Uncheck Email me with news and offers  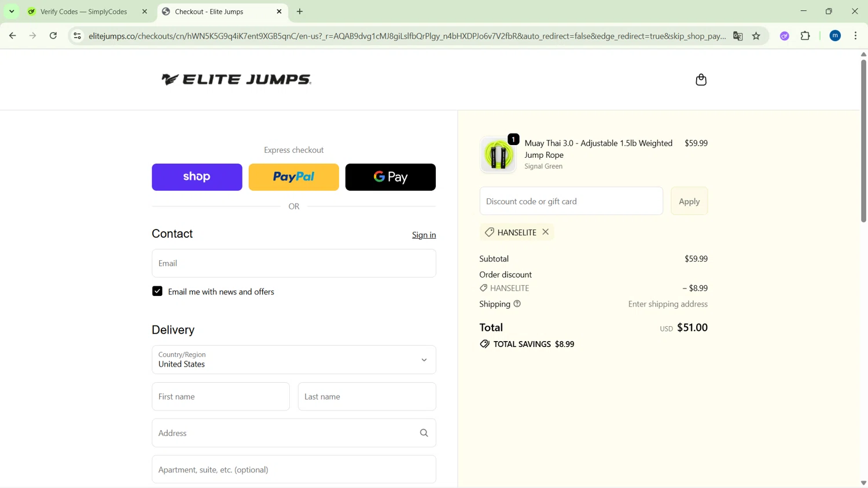[157, 291]
